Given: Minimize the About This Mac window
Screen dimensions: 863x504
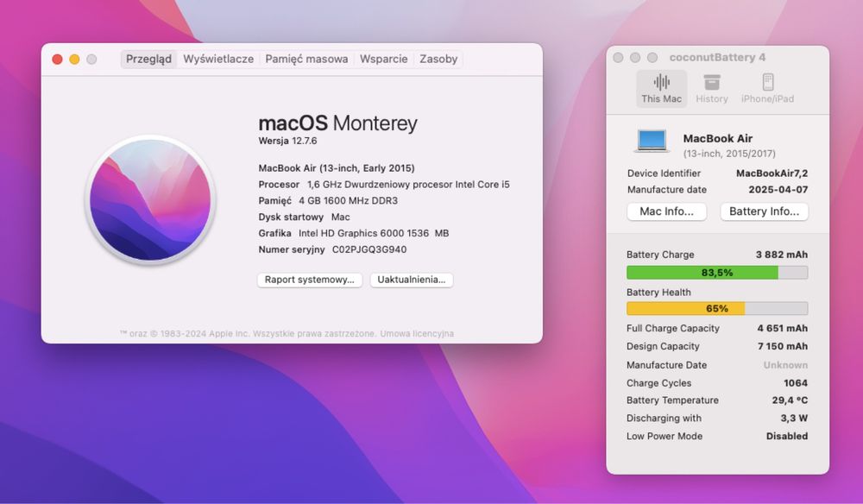Looking at the screenshot, I should [74, 59].
